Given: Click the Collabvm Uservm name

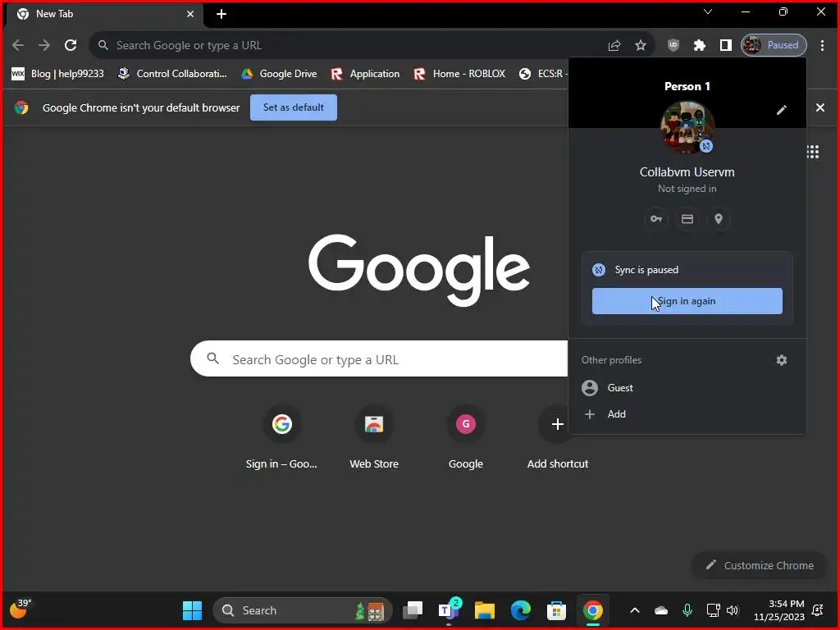Looking at the screenshot, I should point(687,172).
